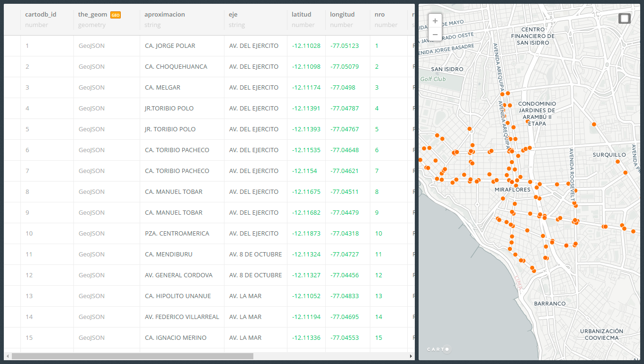
Task: Click latitude value -12.11028
Action: pyautogui.click(x=306, y=46)
